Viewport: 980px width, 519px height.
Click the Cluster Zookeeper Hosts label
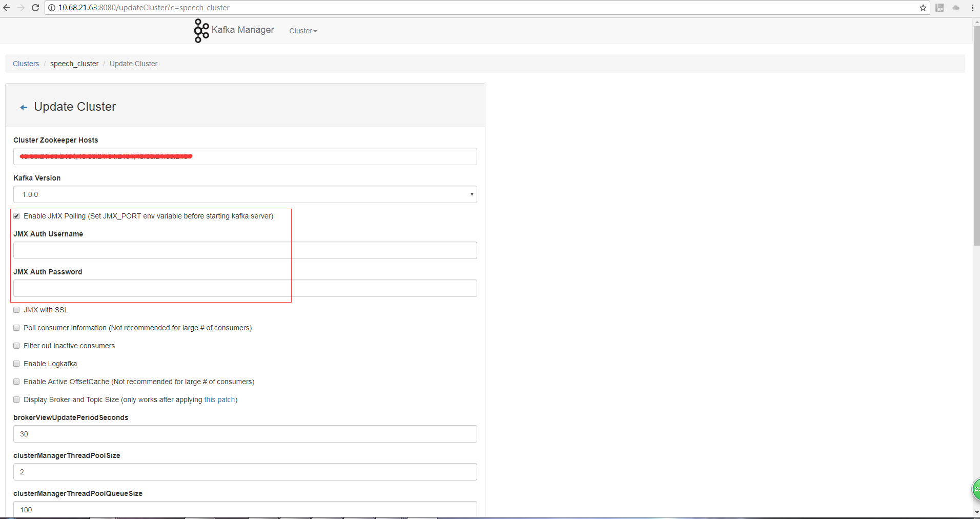pyautogui.click(x=56, y=140)
